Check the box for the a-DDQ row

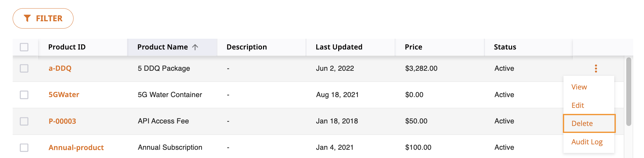[24, 68]
